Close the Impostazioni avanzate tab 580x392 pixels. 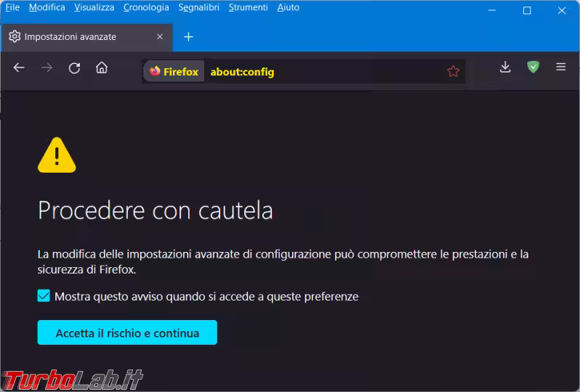point(160,36)
